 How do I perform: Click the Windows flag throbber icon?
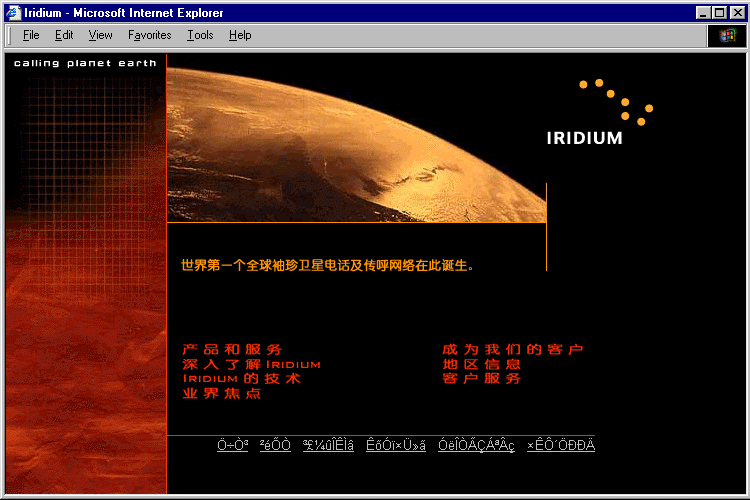click(727, 35)
